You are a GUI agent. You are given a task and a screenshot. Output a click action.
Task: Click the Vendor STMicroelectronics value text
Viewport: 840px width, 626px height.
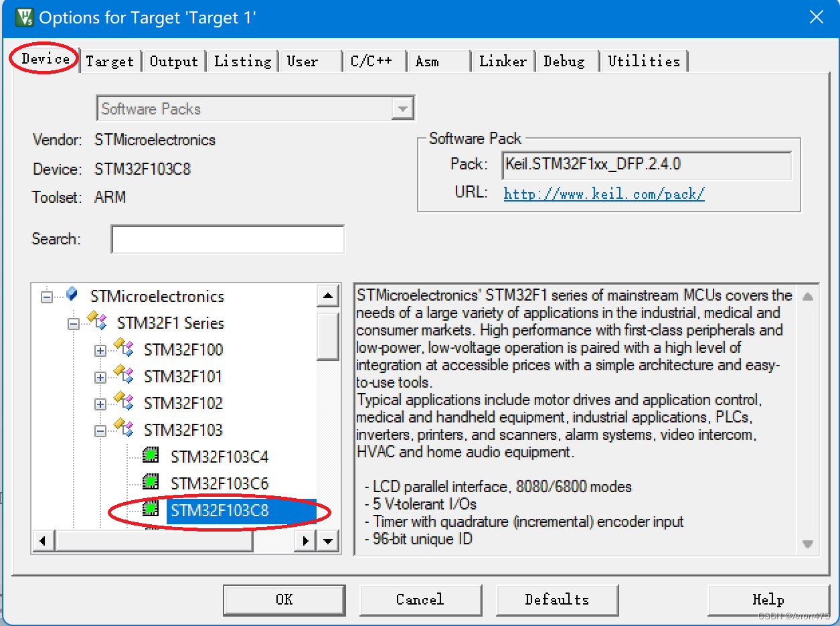155,141
